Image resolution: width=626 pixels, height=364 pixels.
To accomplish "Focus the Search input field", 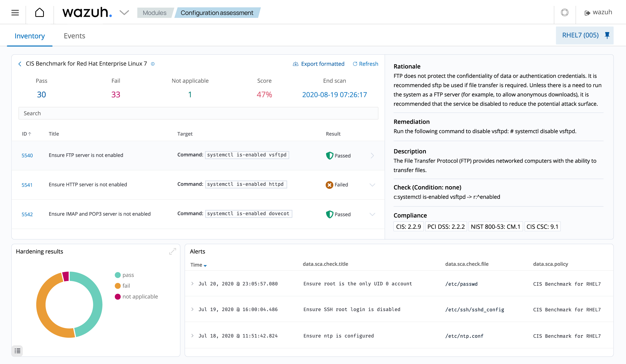I will [198, 113].
